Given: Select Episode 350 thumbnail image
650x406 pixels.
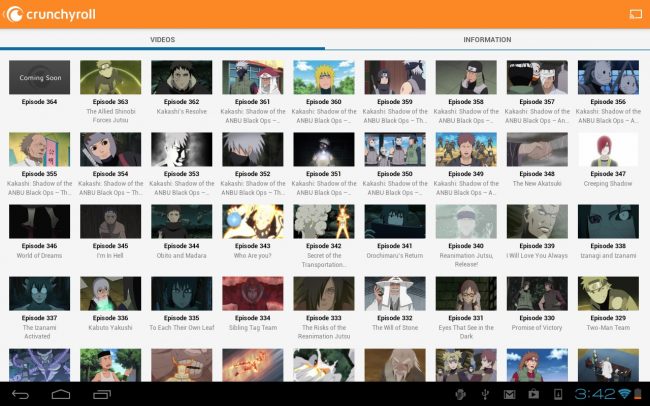Looking at the screenshot, I should pyautogui.click(x=395, y=149).
